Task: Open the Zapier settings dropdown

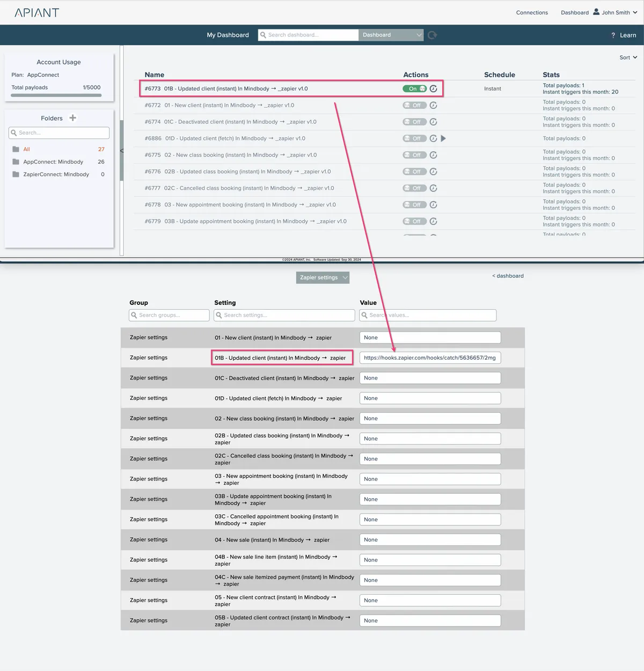Action: (323, 278)
